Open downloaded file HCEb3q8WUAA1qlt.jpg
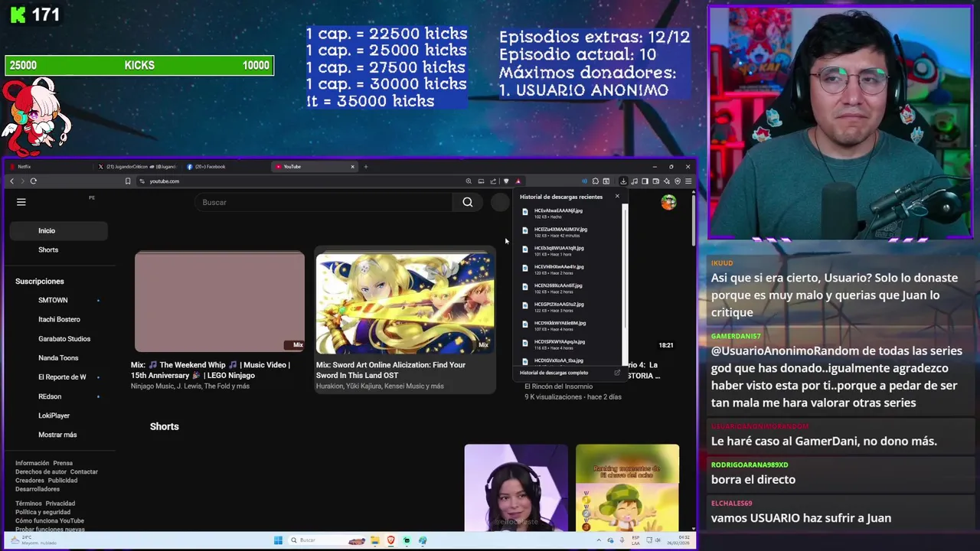 pos(570,251)
